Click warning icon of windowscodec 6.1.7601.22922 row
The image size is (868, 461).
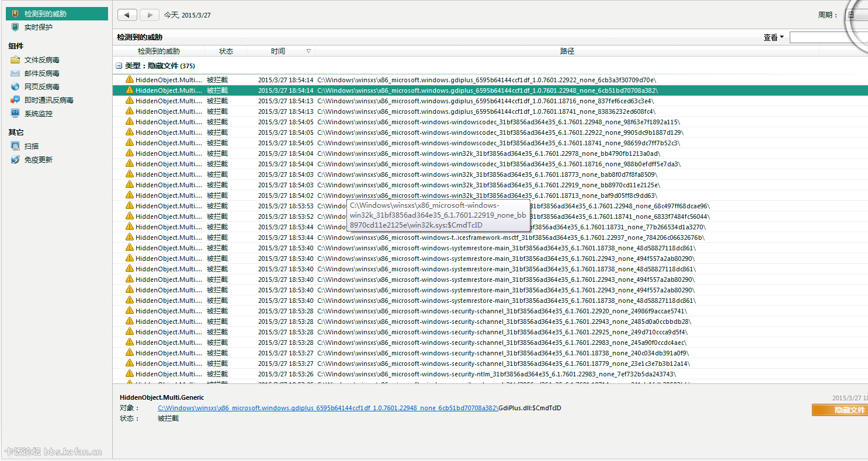130,132
